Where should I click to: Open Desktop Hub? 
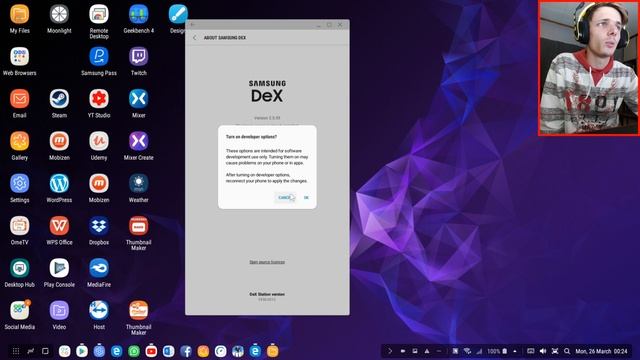(20, 268)
